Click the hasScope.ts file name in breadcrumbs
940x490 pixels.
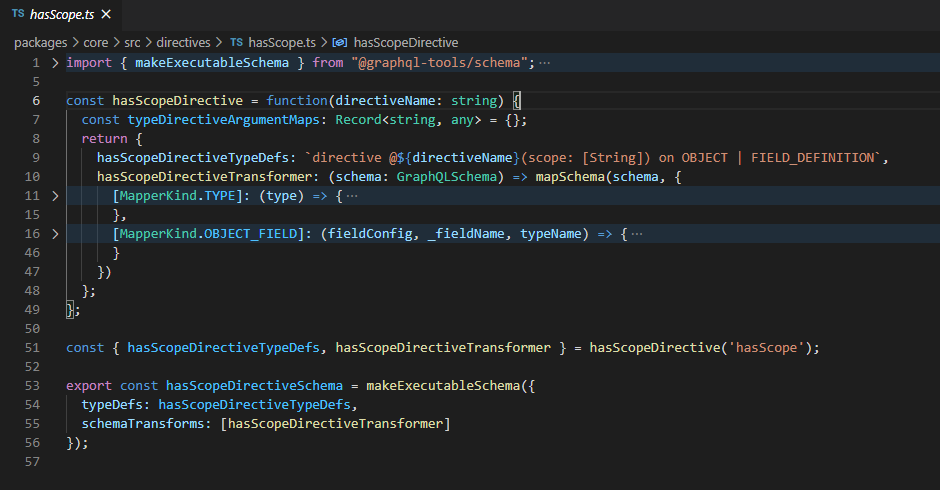pyautogui.click(x=281, y=43)
